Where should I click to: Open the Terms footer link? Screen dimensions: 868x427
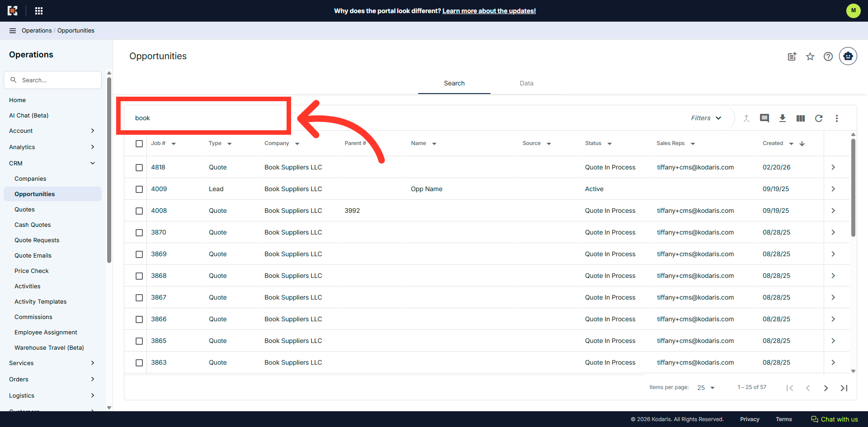784,419
